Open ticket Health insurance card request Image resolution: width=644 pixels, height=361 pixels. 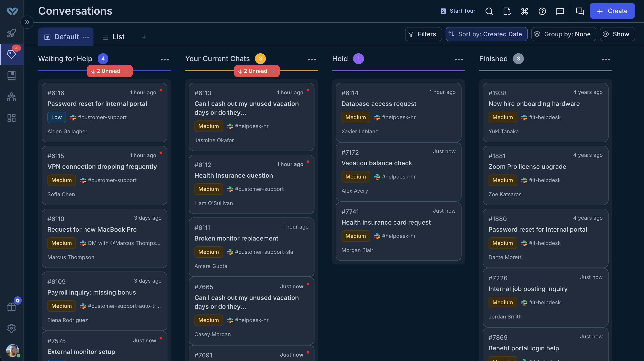[398, 231]
